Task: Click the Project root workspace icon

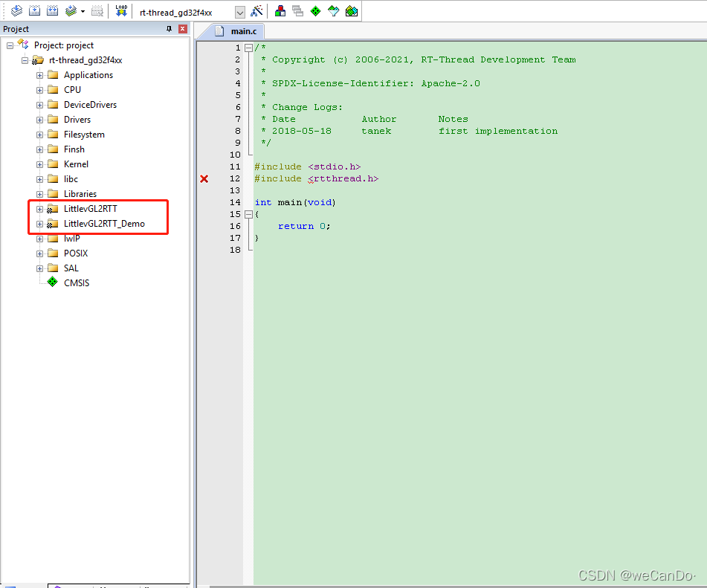Action: point(22,44)
